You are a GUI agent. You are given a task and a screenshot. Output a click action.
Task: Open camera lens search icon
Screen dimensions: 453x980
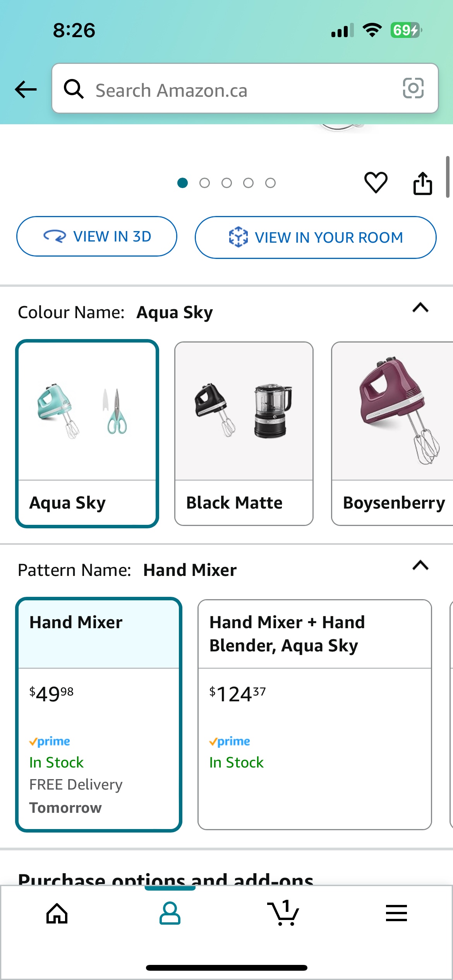[413, 89]
